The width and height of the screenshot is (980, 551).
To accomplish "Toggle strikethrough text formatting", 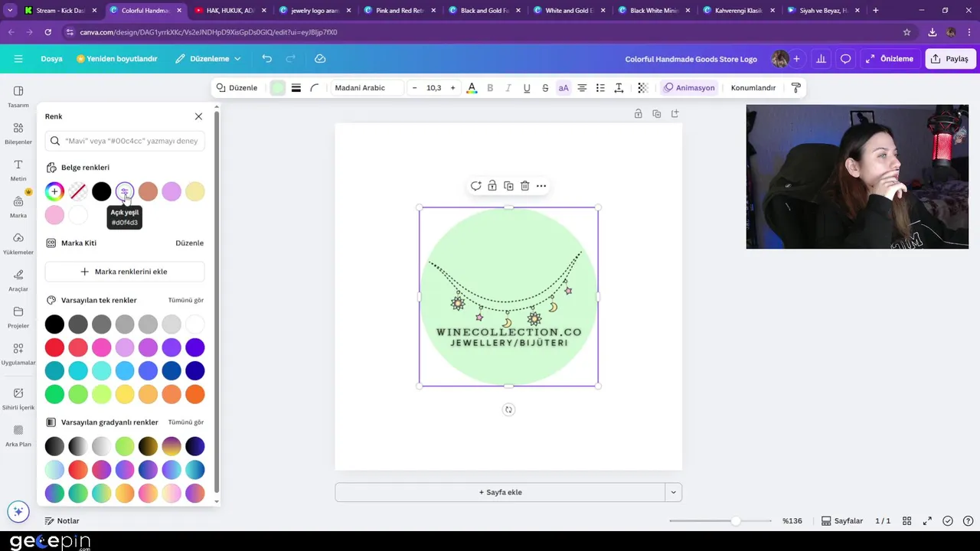I will click(545, 88).
